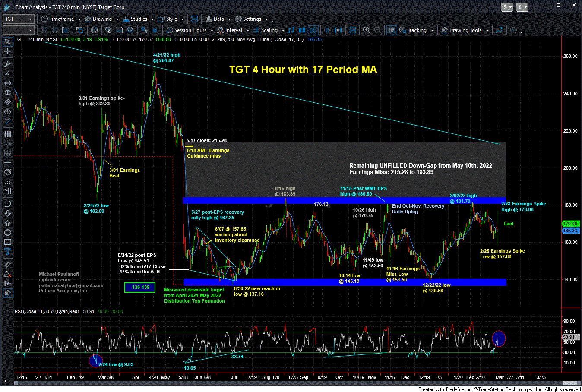The height and width of the screenshot is (392, 582).
Task: Click the gears hashtag settings icon
Action: 145,30
